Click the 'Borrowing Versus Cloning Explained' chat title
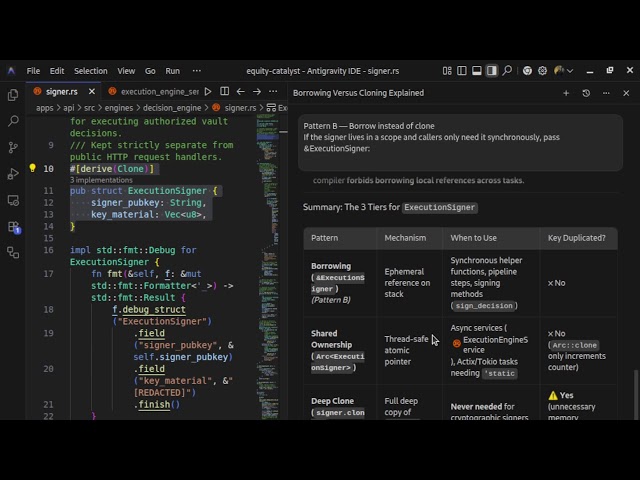Image resolution: width=640 pixels, height=480 pixels. click(358, 93)
